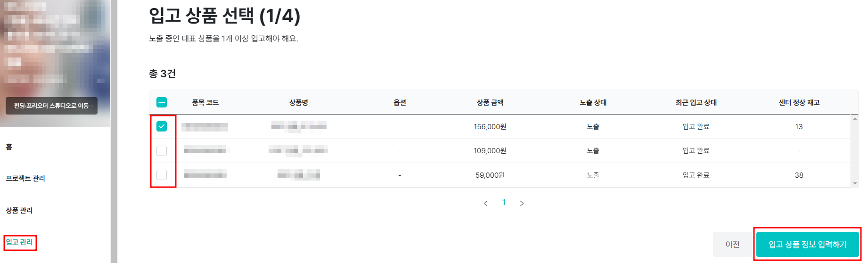Screen dimensions: 868x263
Task: Open the 상품 관리 menu
Action: click(19, 210)
